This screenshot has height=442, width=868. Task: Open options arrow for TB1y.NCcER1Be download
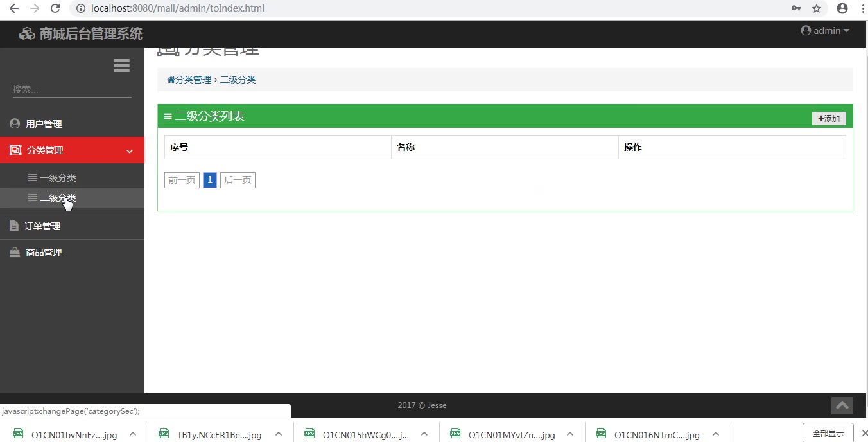click(279, 434)
